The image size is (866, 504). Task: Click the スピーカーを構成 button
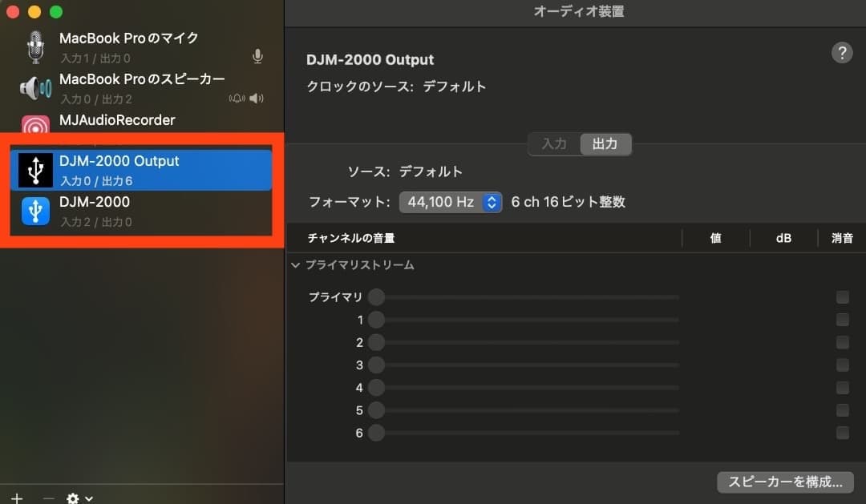[784, 482]
